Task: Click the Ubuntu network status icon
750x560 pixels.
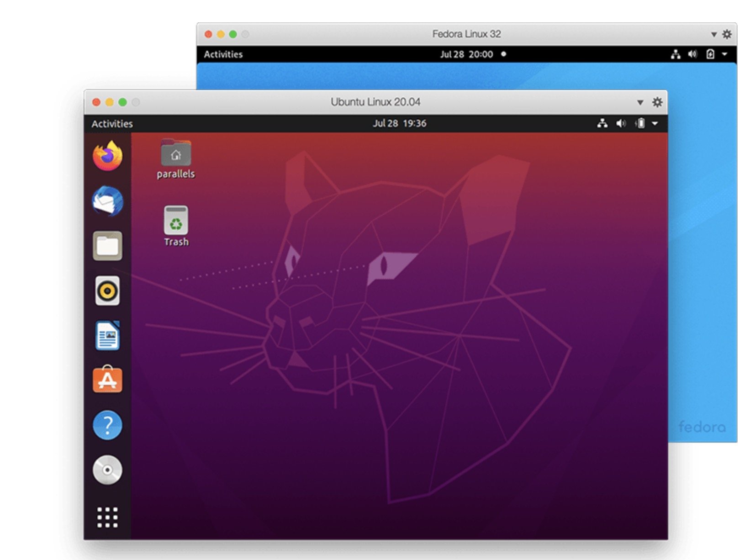Action: 602,123
